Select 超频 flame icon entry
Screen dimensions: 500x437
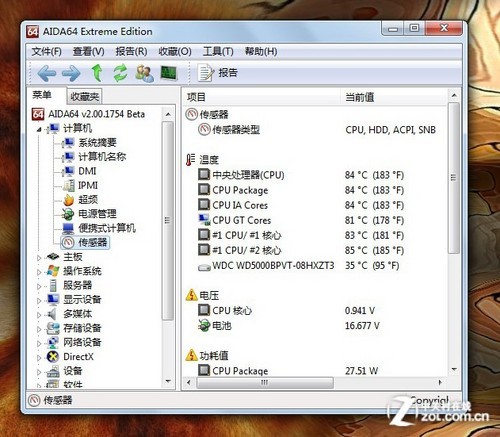[x=69, y=200]
